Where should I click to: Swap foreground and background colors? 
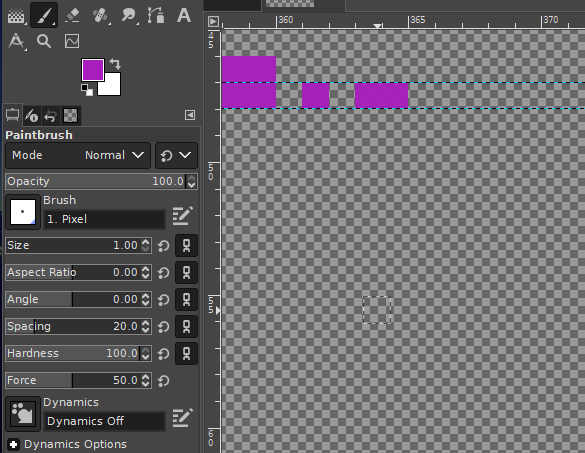(115, 64)
